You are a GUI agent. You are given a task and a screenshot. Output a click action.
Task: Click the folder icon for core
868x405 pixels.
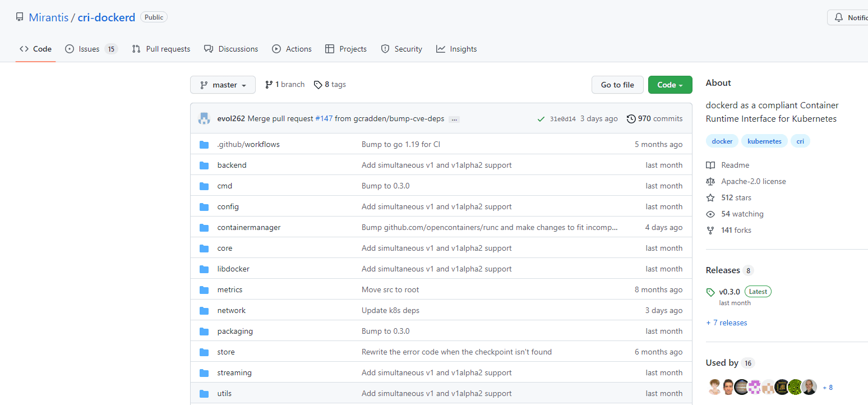pos(204,248)
